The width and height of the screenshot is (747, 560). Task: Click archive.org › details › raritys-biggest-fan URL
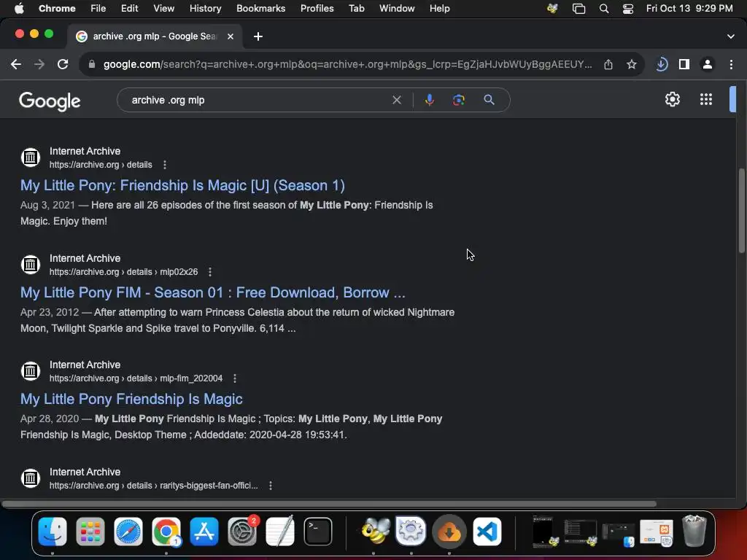coord(153,486)
